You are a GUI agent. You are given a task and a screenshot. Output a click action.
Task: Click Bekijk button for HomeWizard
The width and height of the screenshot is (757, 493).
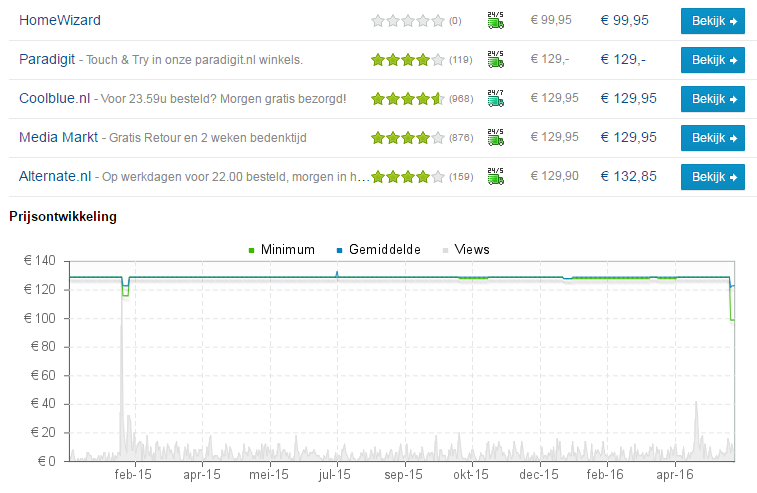713,21
